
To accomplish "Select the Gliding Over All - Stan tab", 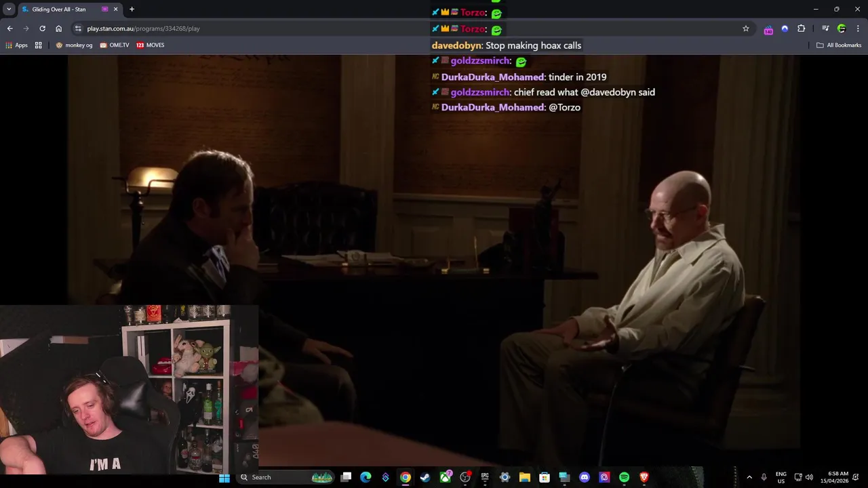I will tap(58, 9).
